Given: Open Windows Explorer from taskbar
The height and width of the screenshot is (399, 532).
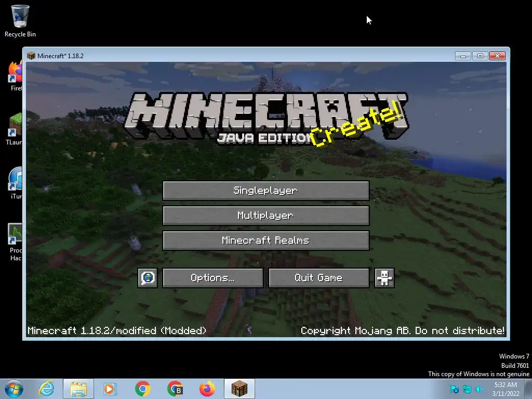Looking at the screenshot, I should (x=78, y=389).
